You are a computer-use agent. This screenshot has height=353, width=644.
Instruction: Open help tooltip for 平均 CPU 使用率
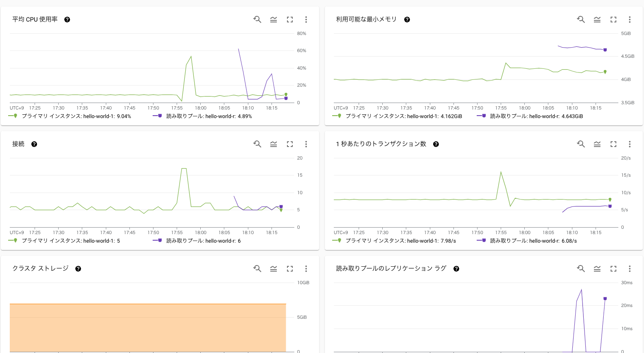[x=67, y=20]
